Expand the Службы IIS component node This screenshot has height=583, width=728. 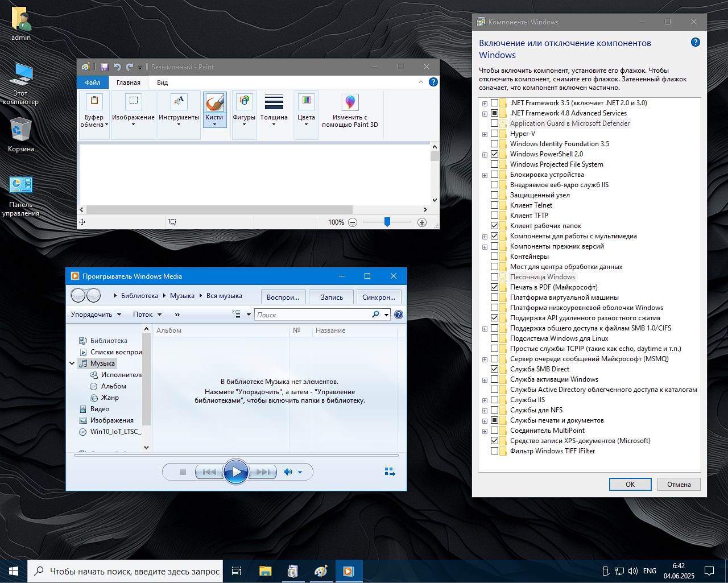tap(485, 400)
